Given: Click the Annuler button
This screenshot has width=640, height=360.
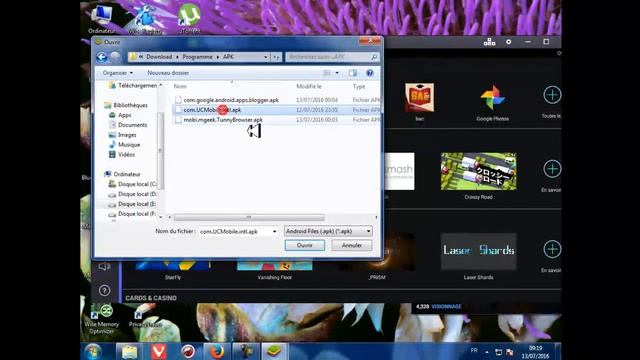Looking at the screenshot, I should pos(351,245).
